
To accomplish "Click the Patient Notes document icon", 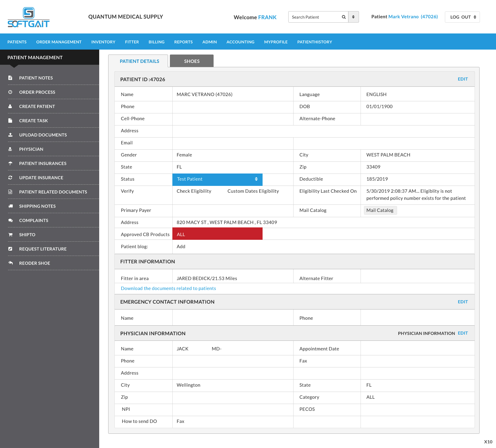I will point(10,78).
